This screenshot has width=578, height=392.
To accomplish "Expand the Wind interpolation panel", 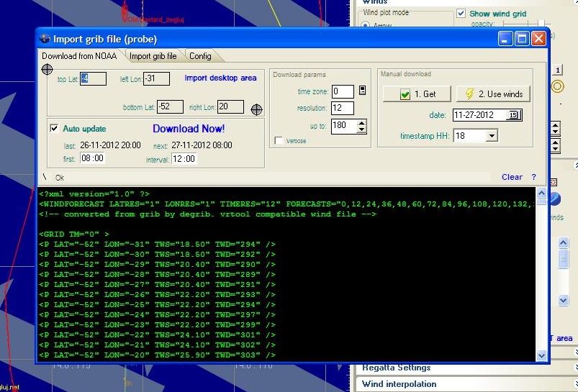I will tap(399, 384).
